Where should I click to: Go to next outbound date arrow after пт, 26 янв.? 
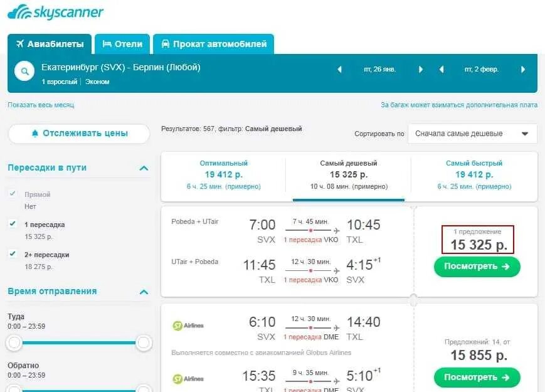[x=421, y=69]
